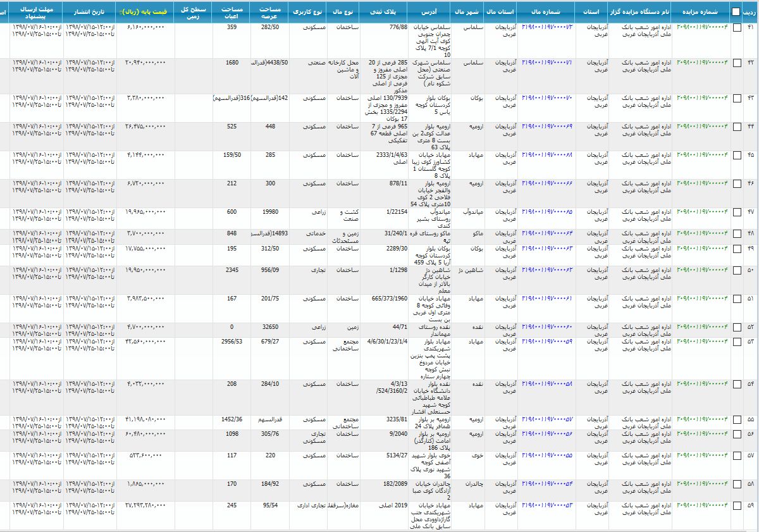Sort table by تاریخ انتشار header
The width and height of the screenshot is (759, 532).
[89, 11]
